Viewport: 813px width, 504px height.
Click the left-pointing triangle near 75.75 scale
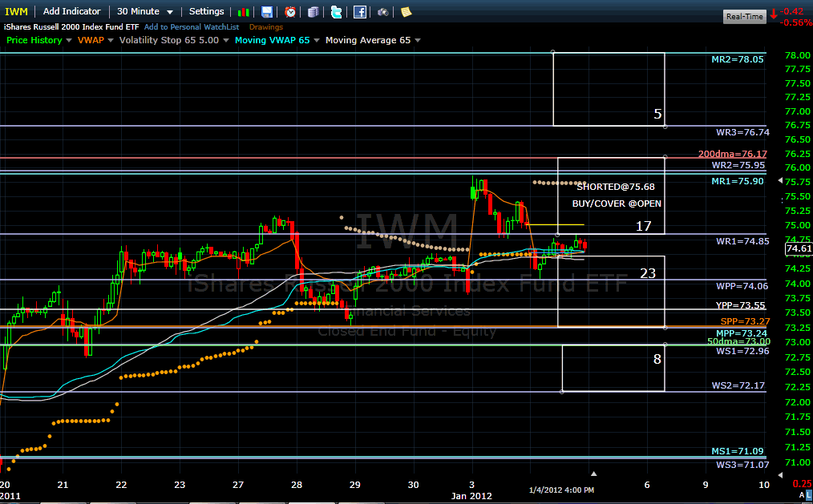click(x=780, y=180)
